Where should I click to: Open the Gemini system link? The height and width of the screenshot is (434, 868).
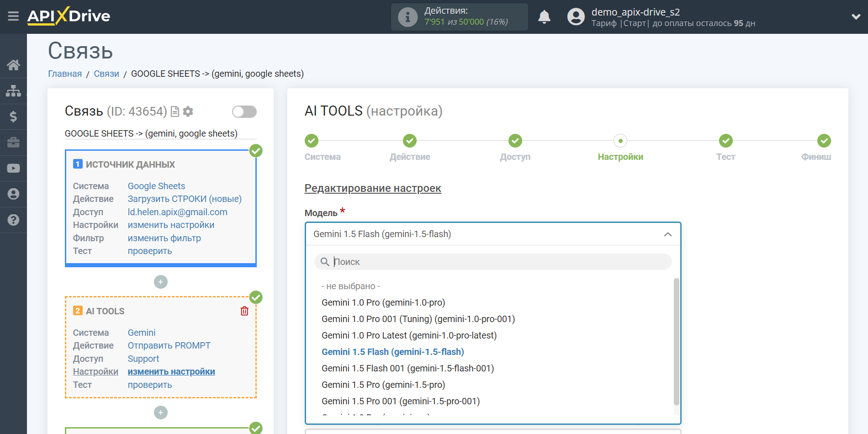142,333
